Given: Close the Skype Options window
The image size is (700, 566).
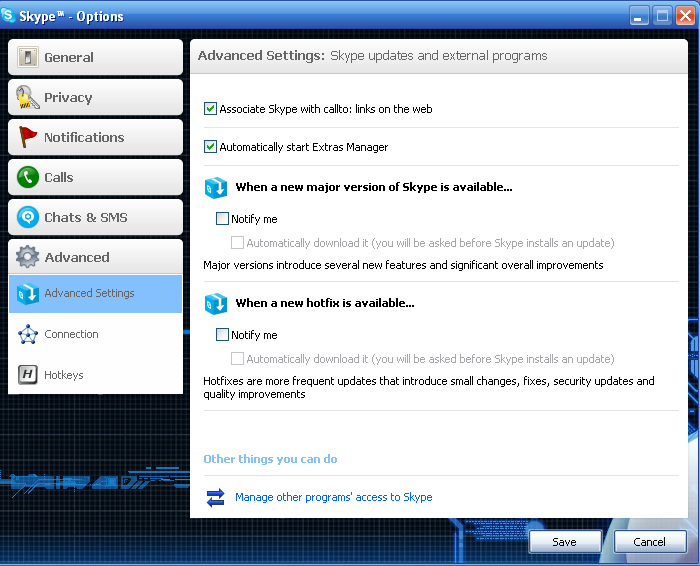Looking at the screenshot, I should point(685,16).
